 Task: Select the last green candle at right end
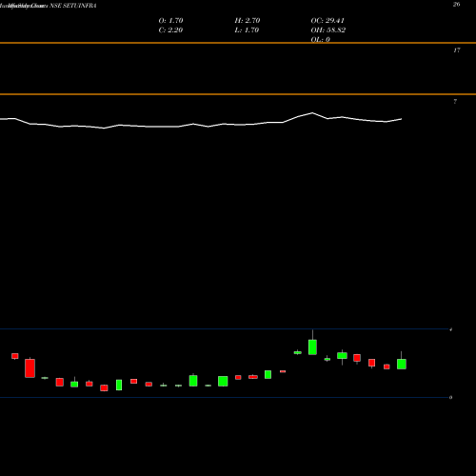click(402, 364)
